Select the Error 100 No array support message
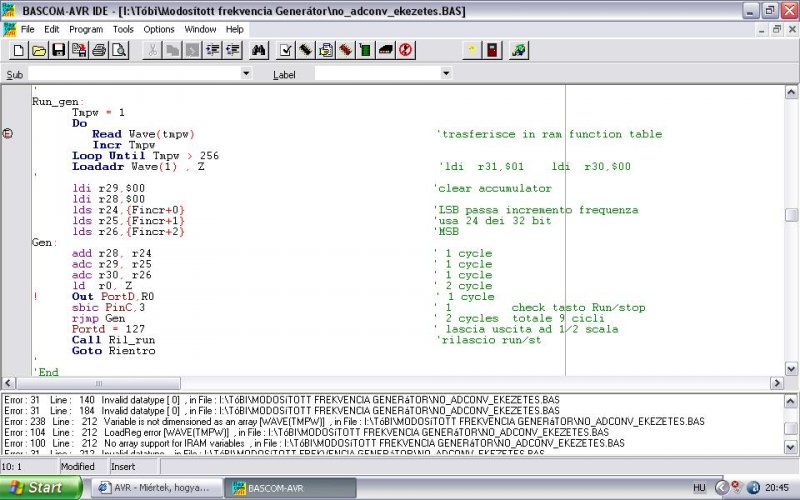 coord(314,443)
